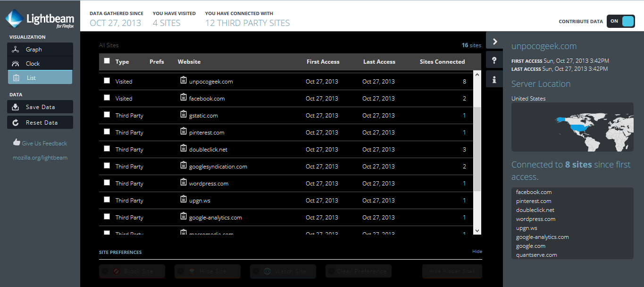Click the 12 Third Party Sites summary

[x=248, y=23]
